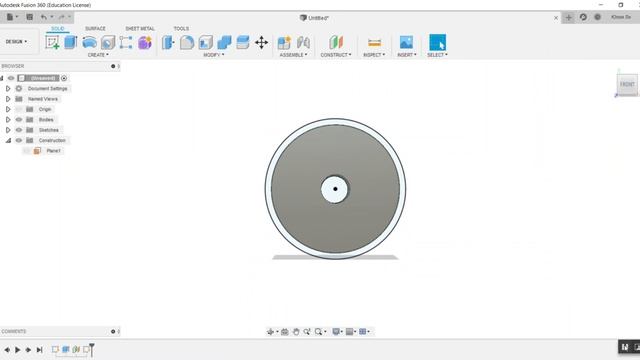Open the File menu dropdown
Screen dimensions: 640x360
[x=12, y=17]
